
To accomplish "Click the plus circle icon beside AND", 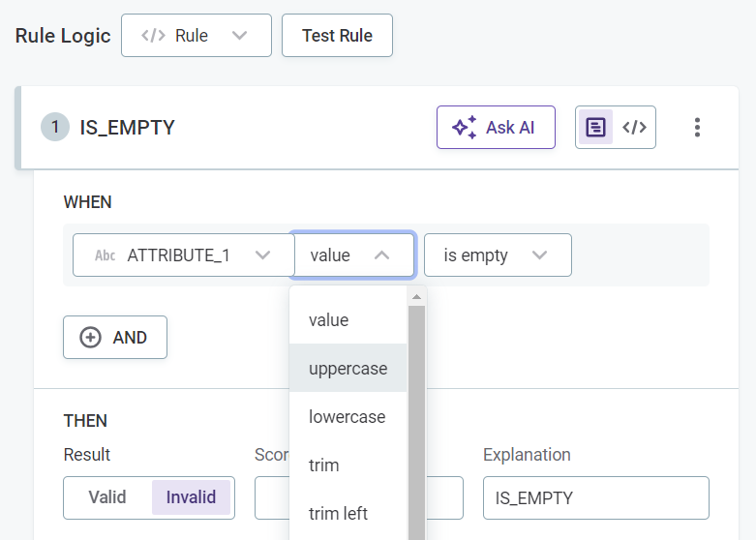I will coord(90,338).
